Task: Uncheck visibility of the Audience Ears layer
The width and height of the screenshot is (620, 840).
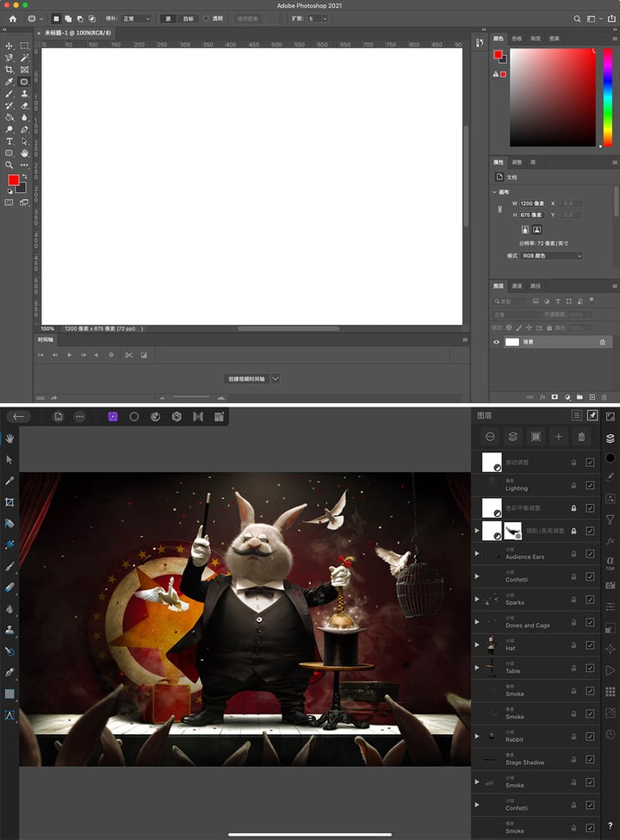Action: tap(590, 554)
